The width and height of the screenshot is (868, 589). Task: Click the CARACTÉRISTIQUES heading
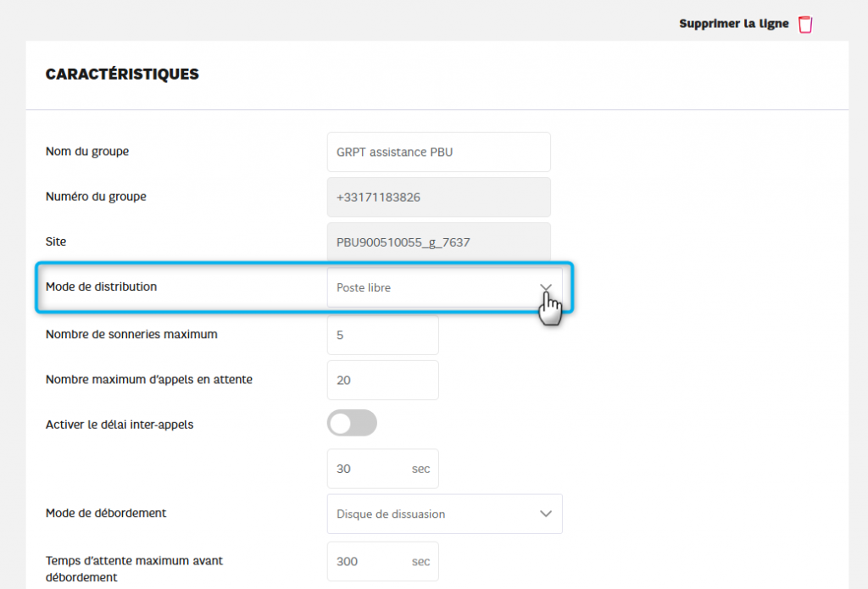(x=122, y=75)
